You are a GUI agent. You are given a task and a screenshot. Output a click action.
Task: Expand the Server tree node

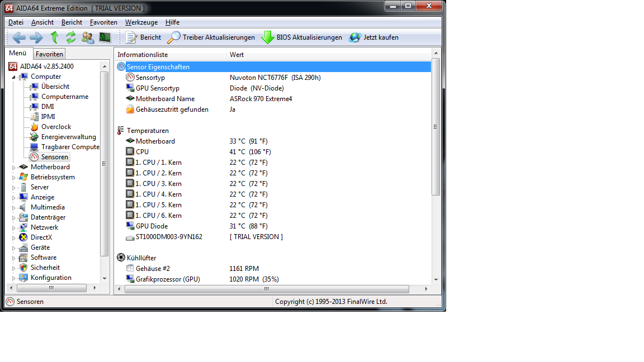(x=13, y=188)
